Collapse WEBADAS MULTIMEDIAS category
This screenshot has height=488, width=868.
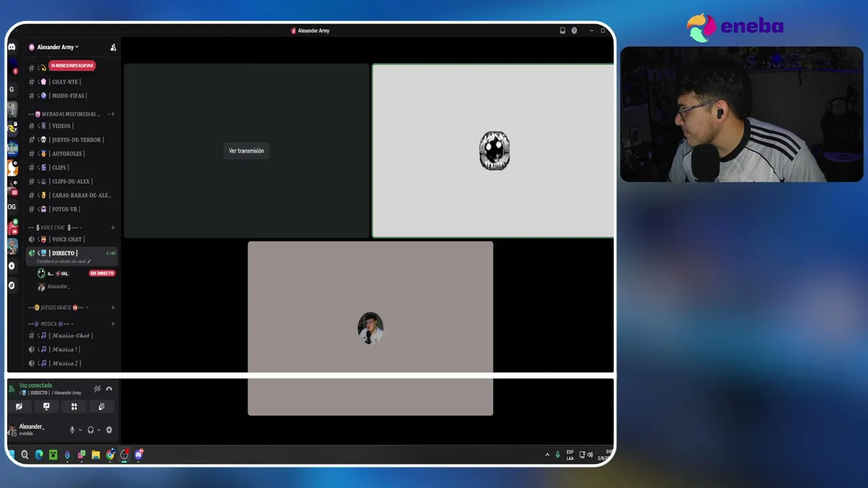pos(67,114)
